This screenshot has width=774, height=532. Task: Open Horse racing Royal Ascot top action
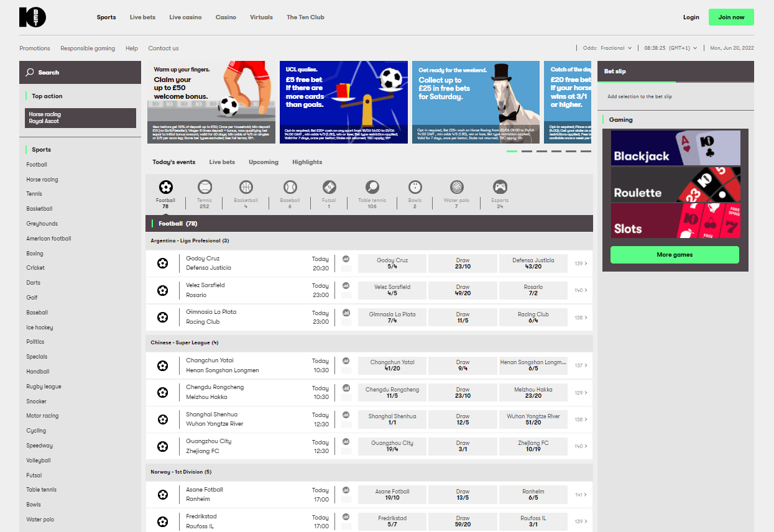[x=81, y=118]
